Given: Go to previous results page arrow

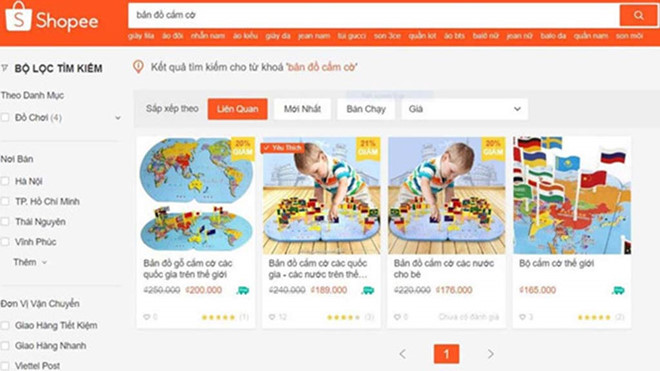Looking at the screenshot, I should tap(403, 354).
